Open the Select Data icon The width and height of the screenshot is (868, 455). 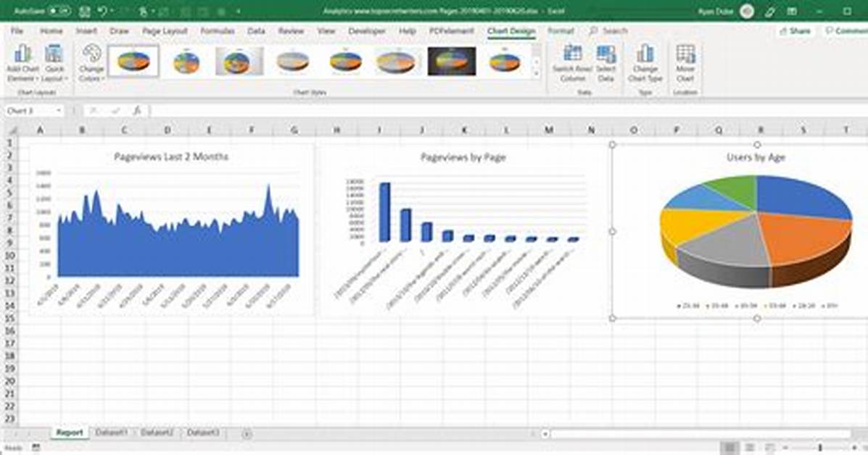point(606,54)
